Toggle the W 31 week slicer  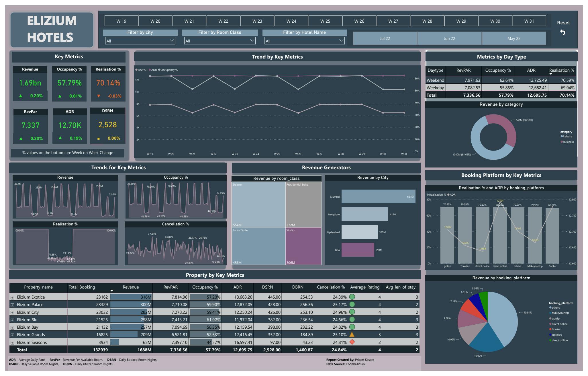529,21
